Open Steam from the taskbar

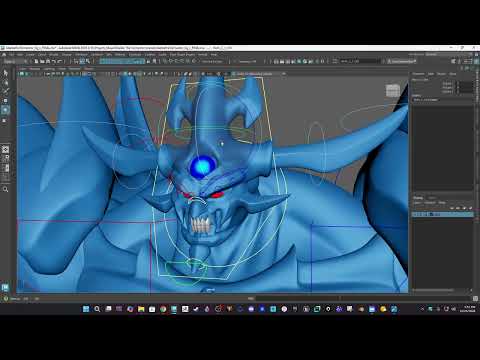coord(196,309)
